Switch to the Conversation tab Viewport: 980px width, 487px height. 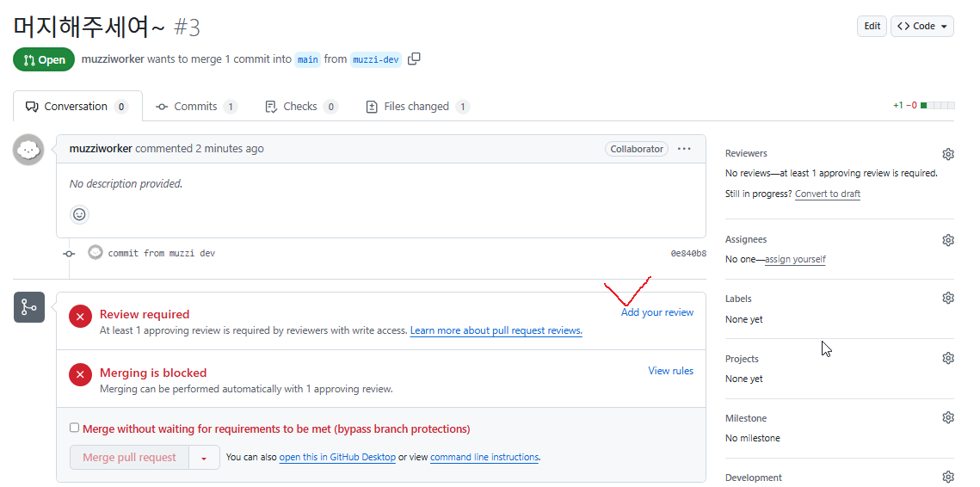77,107
